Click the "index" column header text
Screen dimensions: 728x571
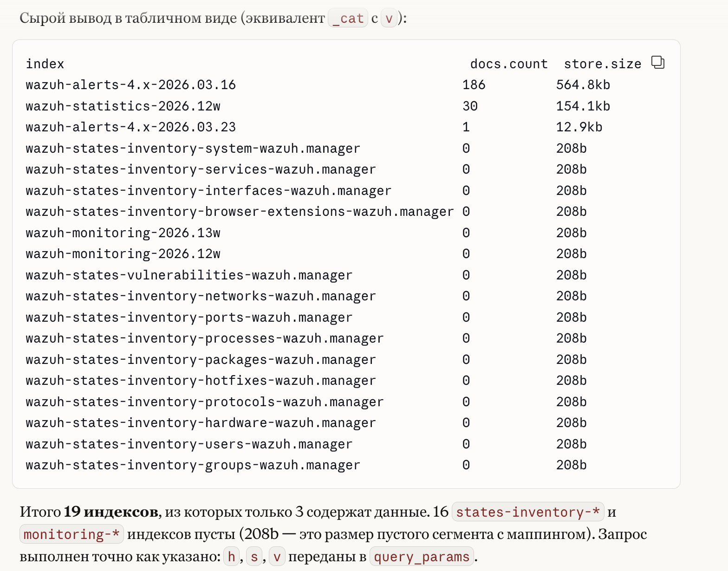(45, 64)
